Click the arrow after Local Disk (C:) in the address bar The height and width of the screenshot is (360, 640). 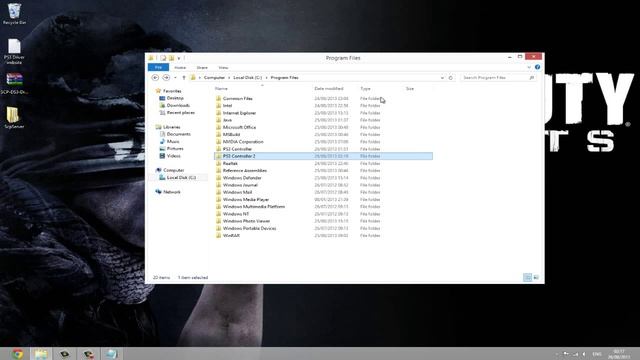267,78
